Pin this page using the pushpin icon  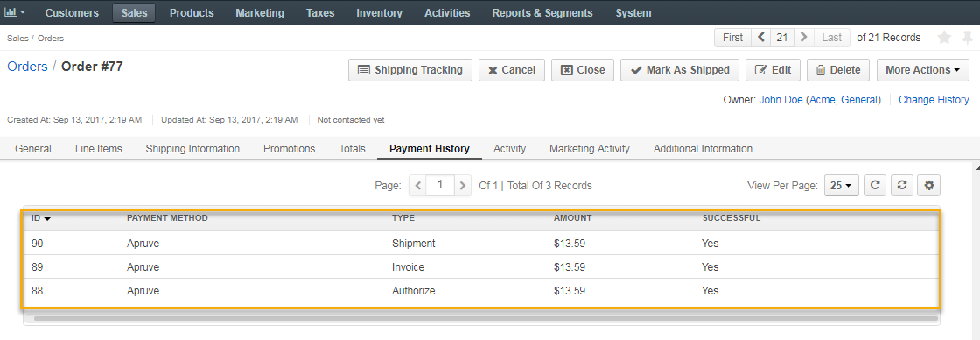point(968,38)
